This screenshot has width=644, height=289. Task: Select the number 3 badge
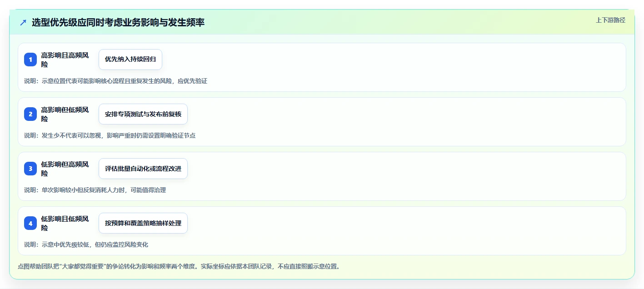tap(30, 169)
